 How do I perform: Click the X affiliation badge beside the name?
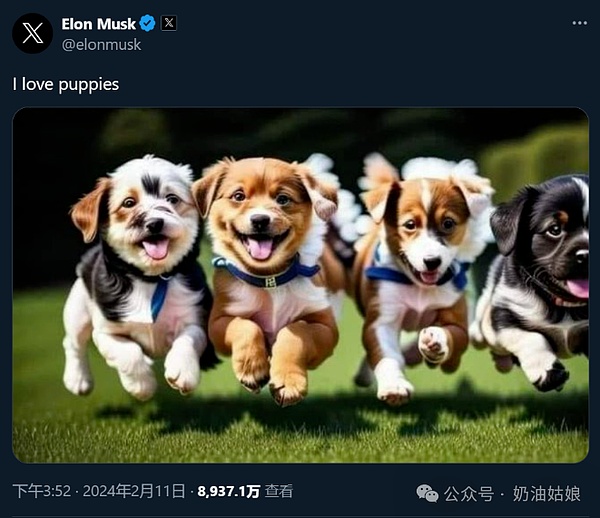(168, 23)
